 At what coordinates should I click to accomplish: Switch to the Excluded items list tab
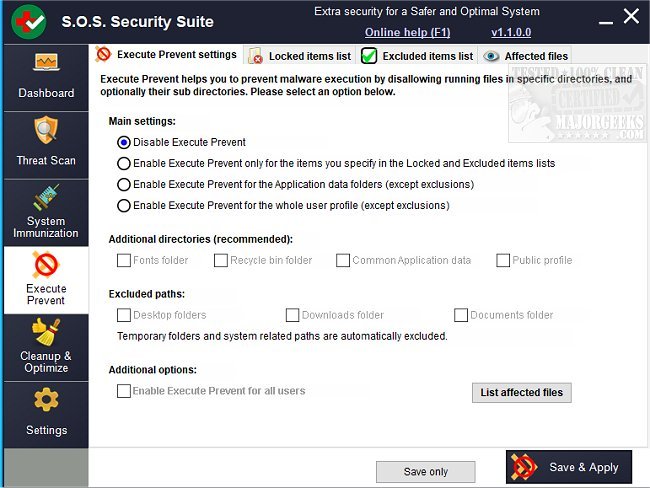click(417, 56)
